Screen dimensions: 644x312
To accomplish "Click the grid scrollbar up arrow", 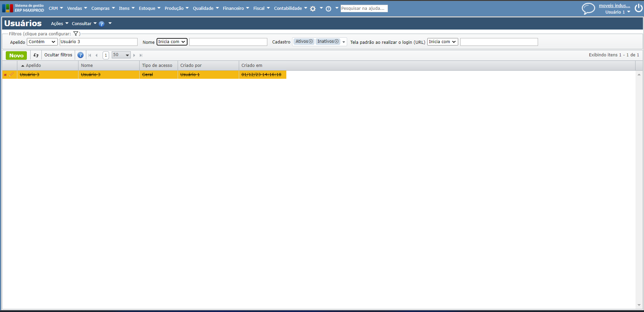I will coord(639,75).
